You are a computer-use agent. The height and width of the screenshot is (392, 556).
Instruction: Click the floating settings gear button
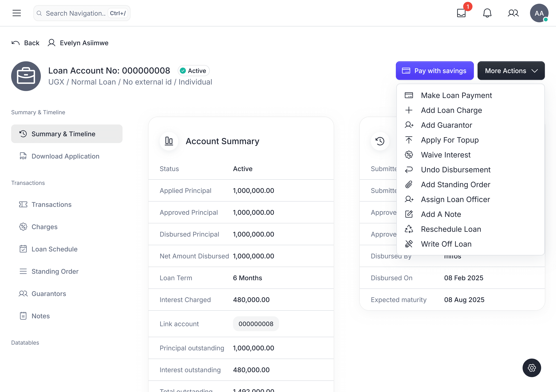(x=532, y=368)
